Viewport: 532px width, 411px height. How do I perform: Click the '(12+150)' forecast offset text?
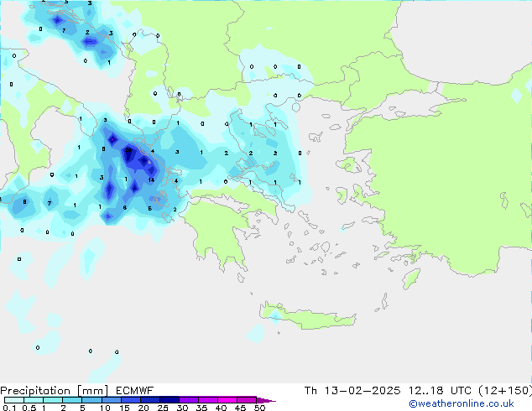pos(505,391)
